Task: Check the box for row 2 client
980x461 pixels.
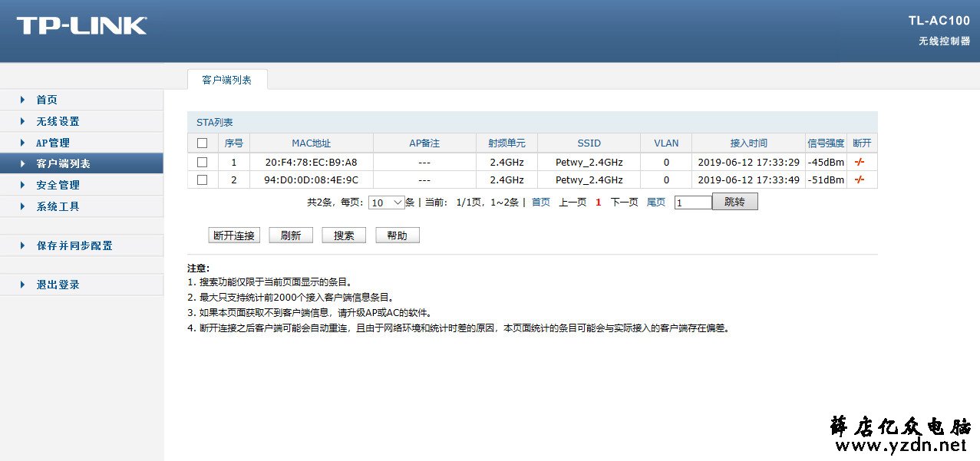Action: click(x=203, y=179)
